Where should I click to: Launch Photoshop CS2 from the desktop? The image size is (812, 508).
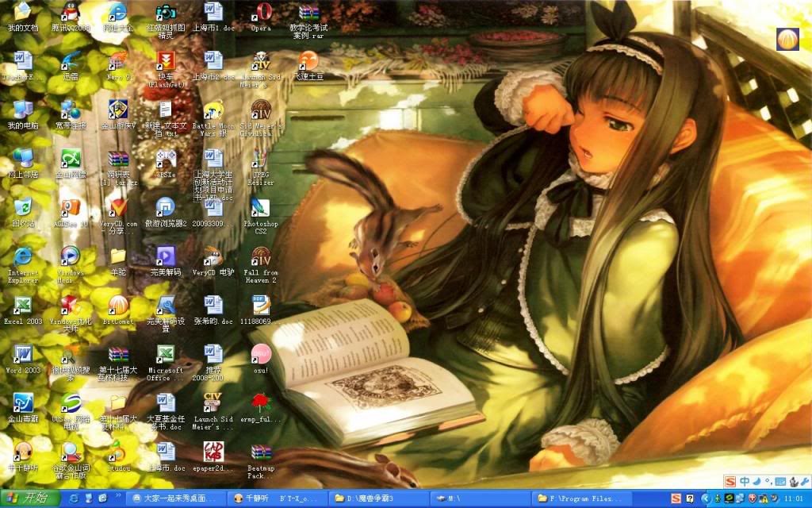click(x=260, y=209)
